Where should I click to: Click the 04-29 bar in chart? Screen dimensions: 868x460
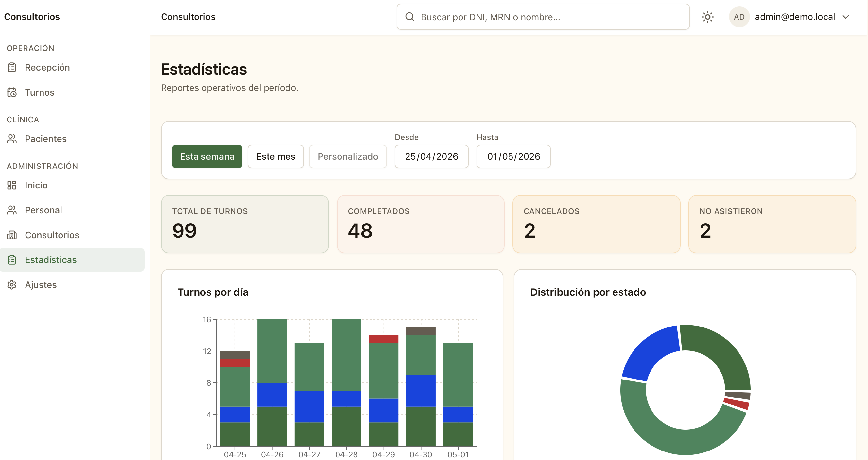pyautogui.click(x=383, y=391)
